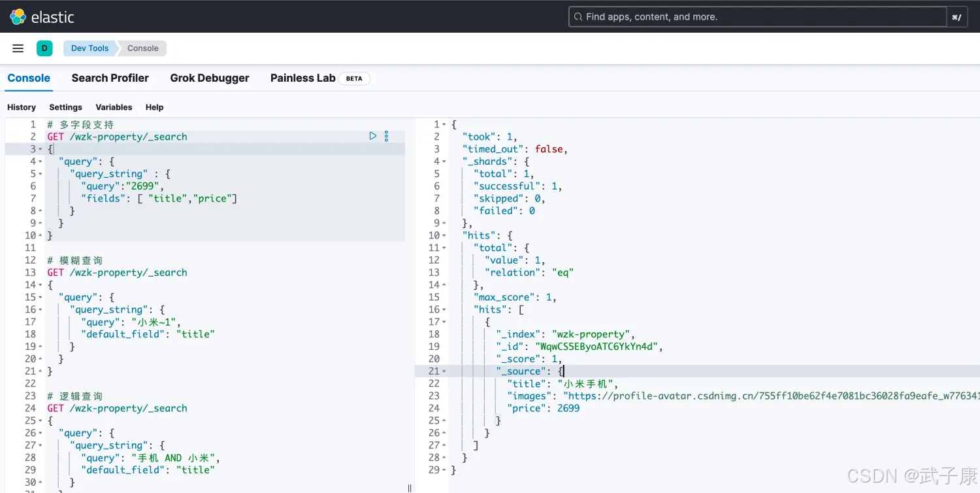The image size is (980, 493).
Task: Click the green D space avatar
Action: pyautogui.click(x=44, y=48)
